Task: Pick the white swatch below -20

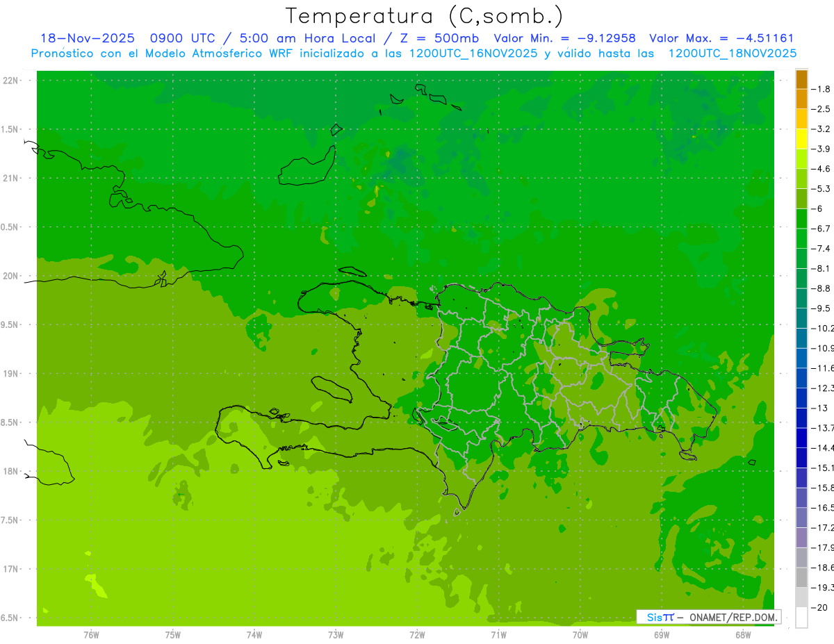Action: [x=801, y=617]
